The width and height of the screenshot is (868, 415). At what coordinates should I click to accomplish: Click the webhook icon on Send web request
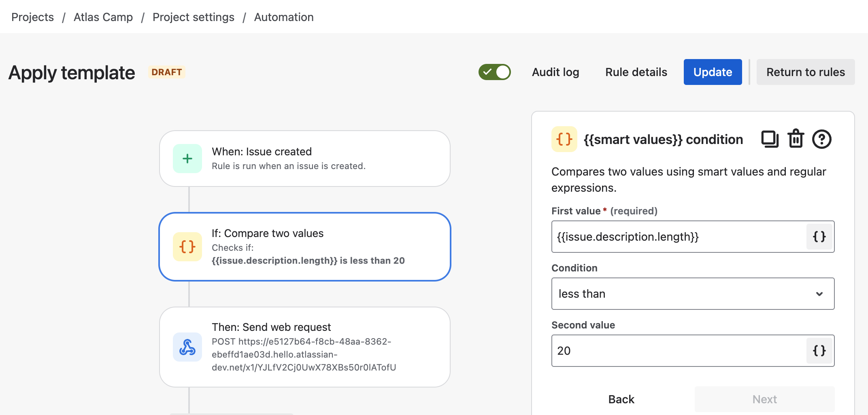(x=187, y=347)
